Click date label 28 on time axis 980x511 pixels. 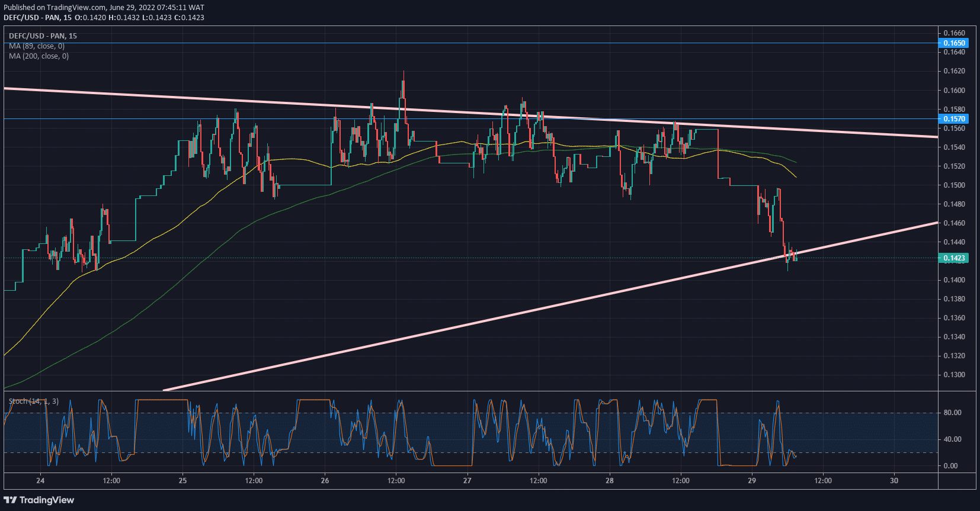click(x=609, y=481)
